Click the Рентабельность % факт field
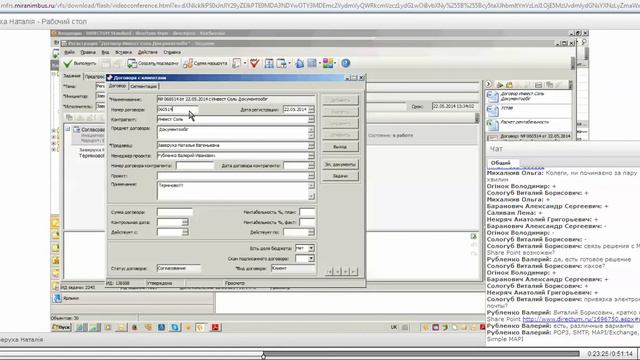The width and height of the screenshot is (640, 360). [x=307, y=222]
